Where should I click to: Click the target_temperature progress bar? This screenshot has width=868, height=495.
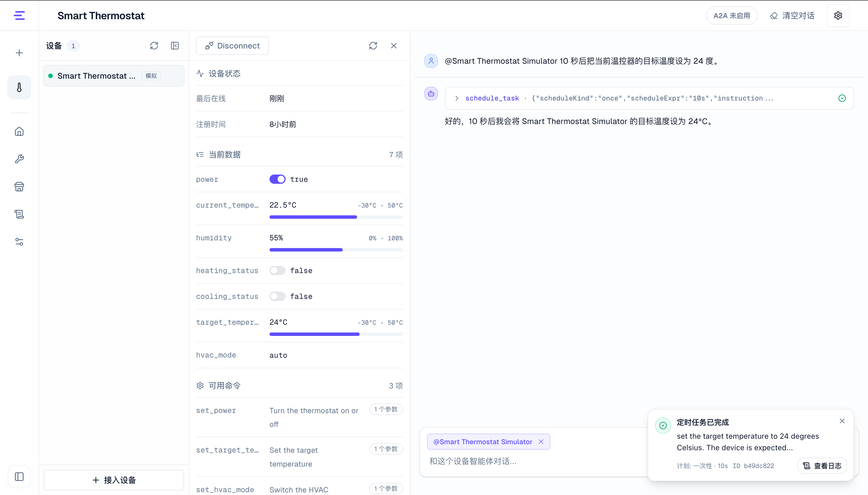[336, 334]
